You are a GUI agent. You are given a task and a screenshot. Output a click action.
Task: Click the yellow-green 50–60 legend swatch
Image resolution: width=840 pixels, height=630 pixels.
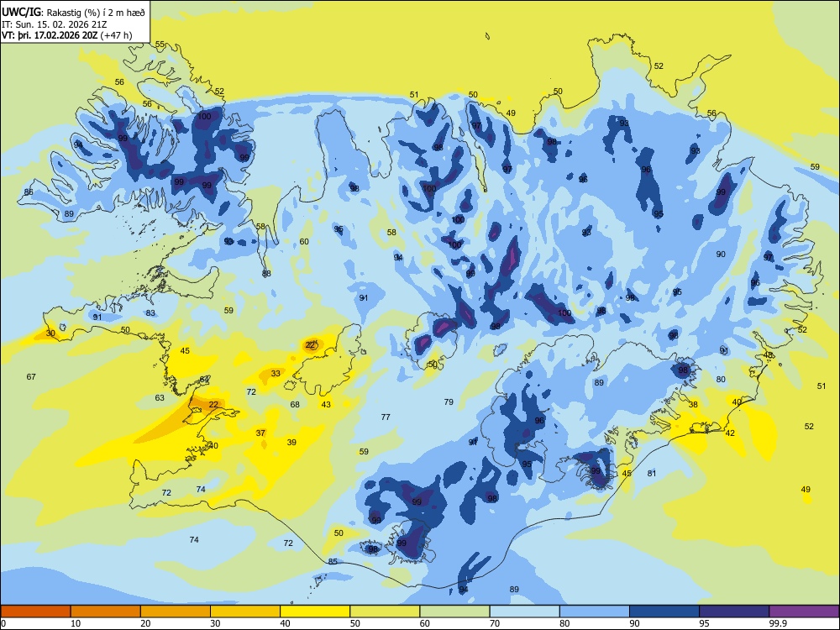tap(385, 612)
